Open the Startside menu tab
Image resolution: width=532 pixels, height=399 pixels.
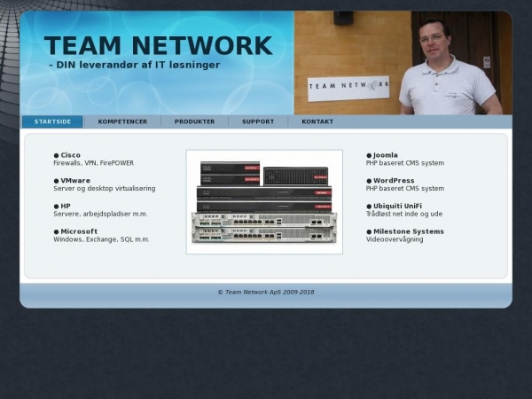52,121
